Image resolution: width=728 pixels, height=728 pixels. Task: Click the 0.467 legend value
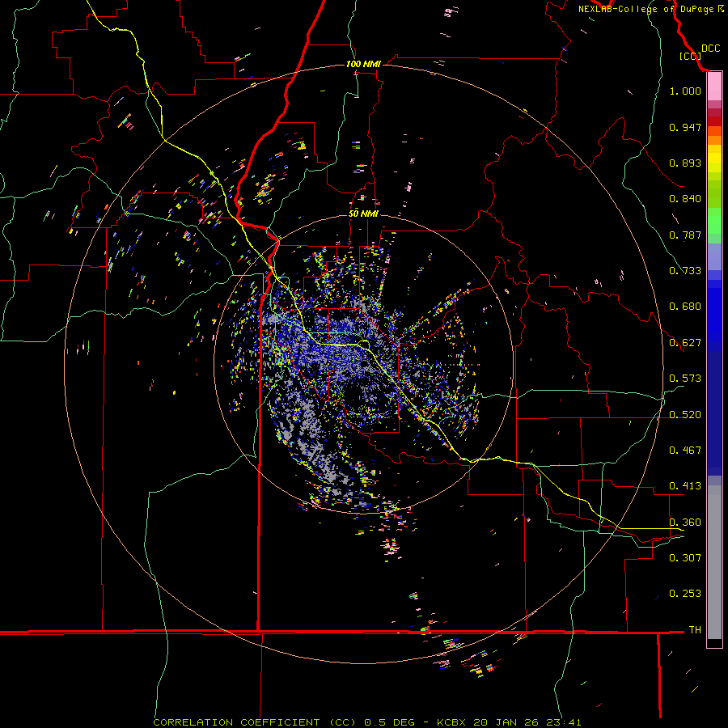click(x=685, y=451)
